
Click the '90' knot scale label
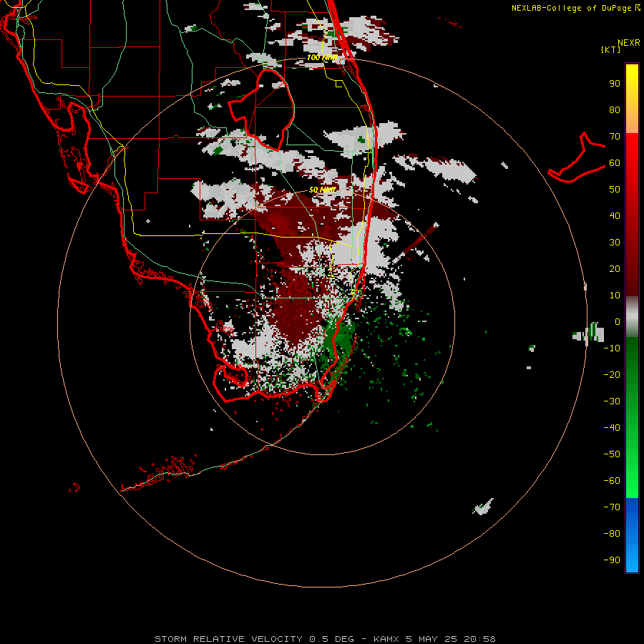click(615, 84)
